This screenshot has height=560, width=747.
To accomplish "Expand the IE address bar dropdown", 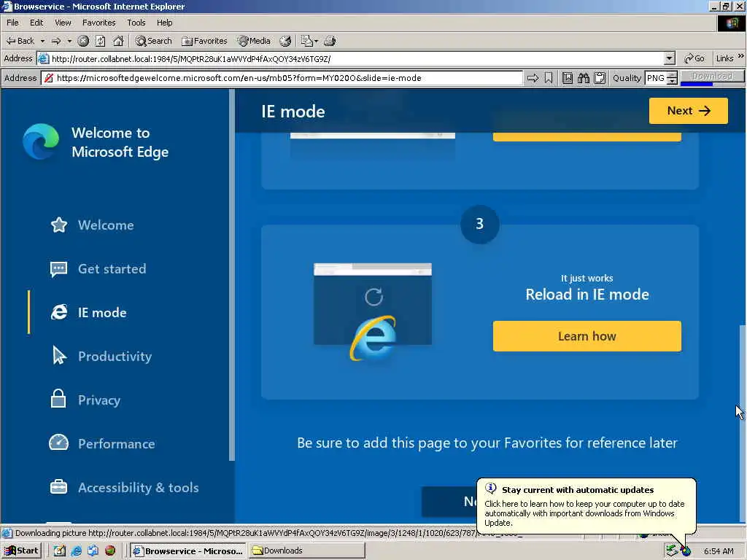I will [x=670, y=58].
